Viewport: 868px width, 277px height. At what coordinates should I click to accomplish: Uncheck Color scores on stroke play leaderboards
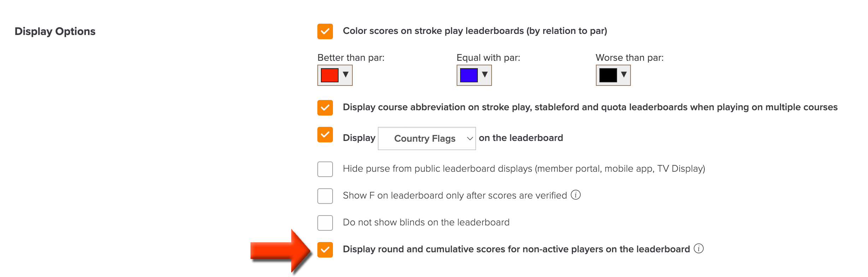tap(325, 31)
